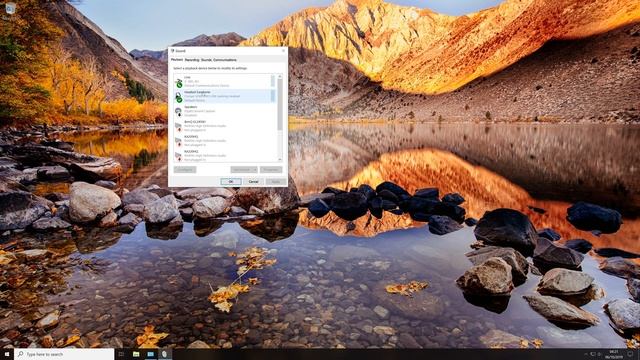Click the Speakers device icon
640x360 pixels.
178,112
